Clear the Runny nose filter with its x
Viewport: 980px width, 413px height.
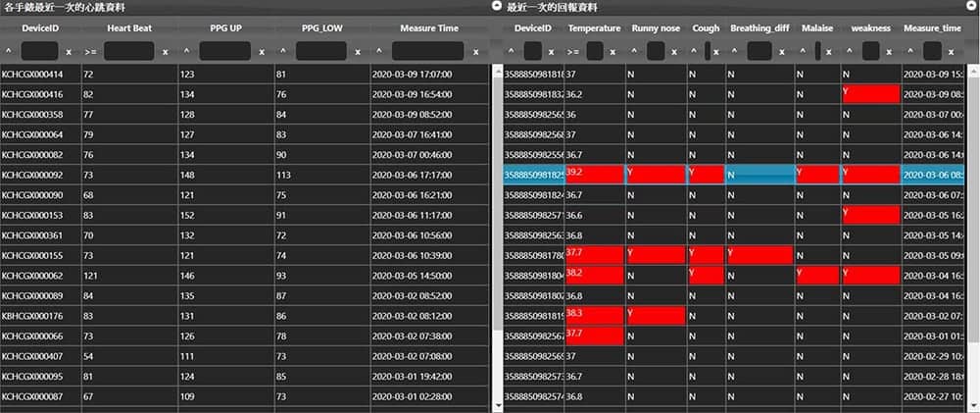[x=674, y=52]
